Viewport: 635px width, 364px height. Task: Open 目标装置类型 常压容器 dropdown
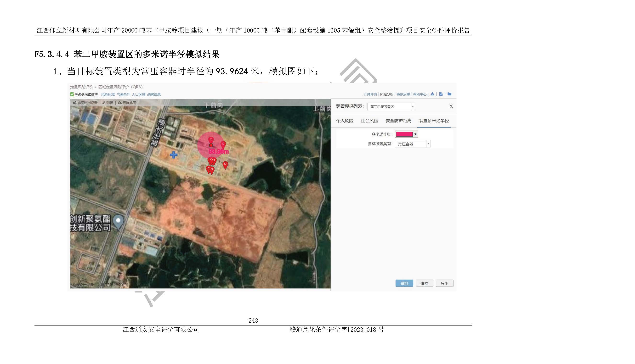pyautogui.click(x=412, y=144)
